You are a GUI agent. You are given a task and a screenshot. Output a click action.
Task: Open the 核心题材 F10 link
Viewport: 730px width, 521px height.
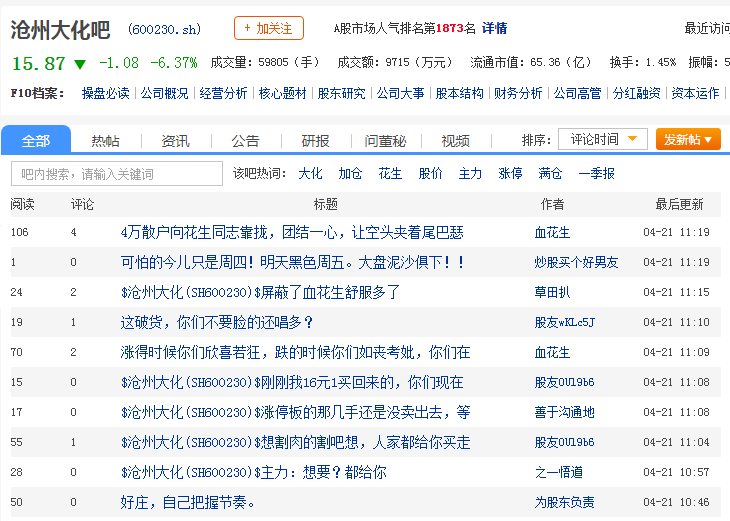(x=282, y=93)
